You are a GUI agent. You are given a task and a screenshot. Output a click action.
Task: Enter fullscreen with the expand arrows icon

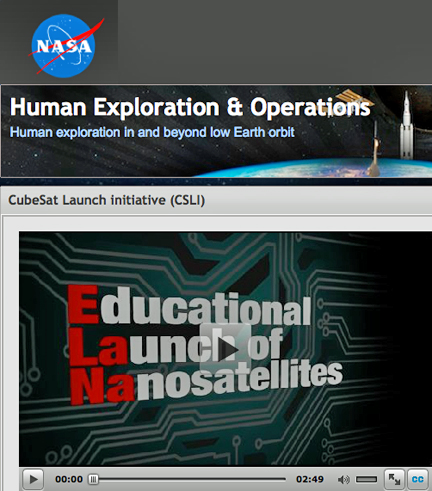[394, 479]
